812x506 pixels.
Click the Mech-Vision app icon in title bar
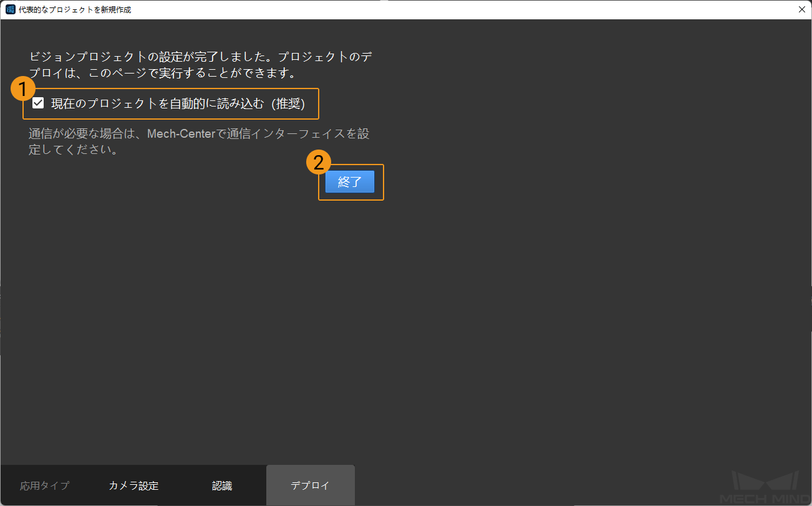(10, 10)
